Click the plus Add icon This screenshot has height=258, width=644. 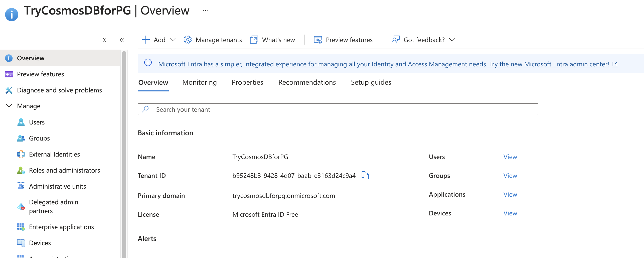145,40
